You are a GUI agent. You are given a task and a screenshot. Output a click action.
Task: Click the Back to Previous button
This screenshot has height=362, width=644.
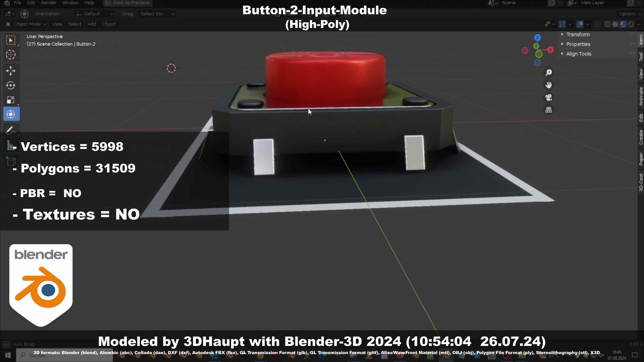(x=128, y=3)
